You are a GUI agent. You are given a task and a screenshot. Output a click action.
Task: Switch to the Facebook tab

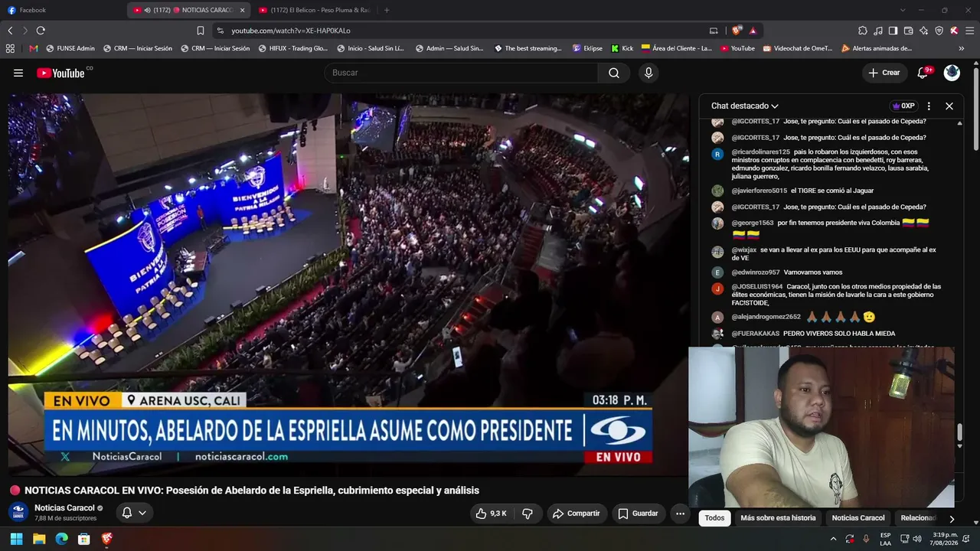coord(63,10)
